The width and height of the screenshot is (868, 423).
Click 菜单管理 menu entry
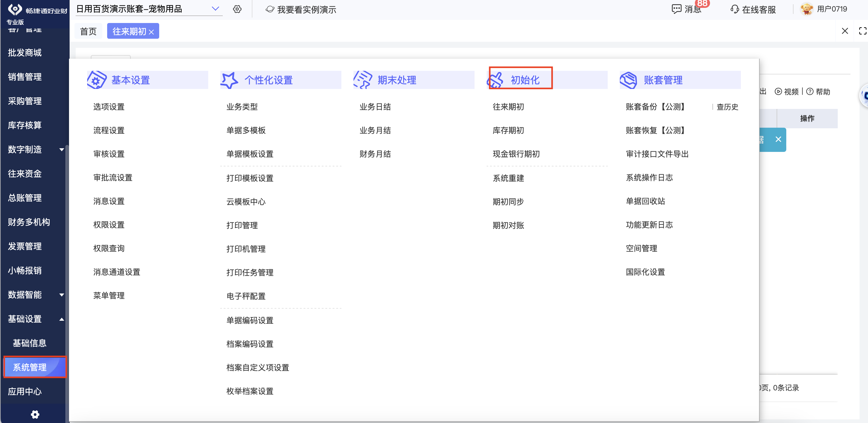[x=109, y=295]
